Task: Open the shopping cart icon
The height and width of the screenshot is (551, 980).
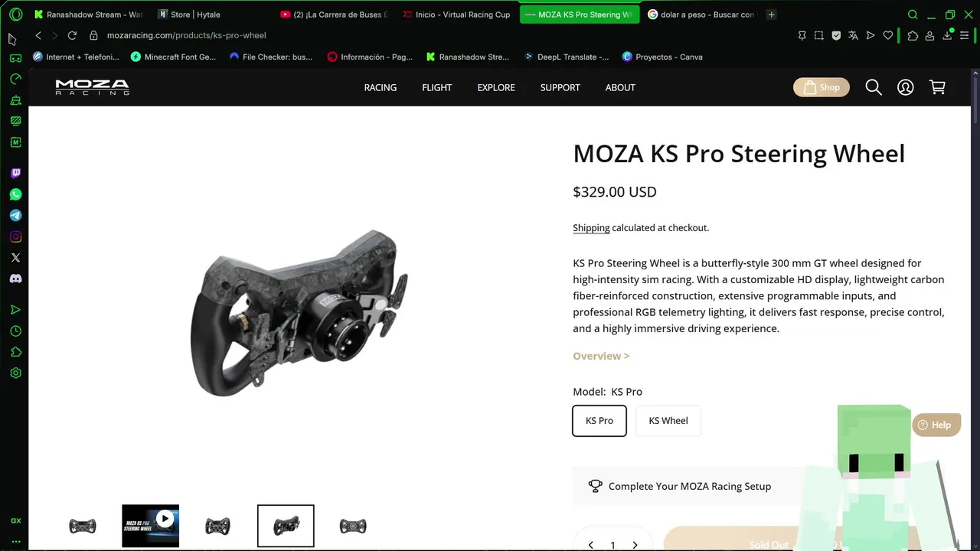Action: [x=937, y=87]
